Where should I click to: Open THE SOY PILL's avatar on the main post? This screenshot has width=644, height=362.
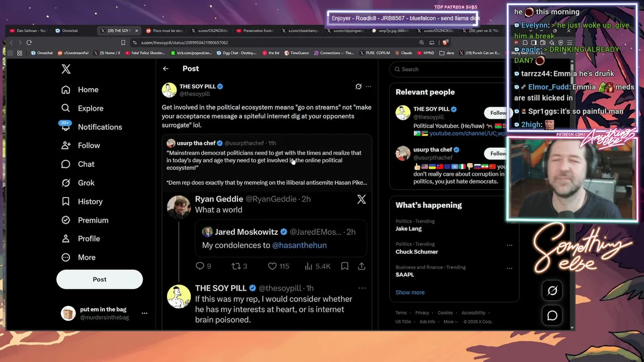click(x=169, y=90)
